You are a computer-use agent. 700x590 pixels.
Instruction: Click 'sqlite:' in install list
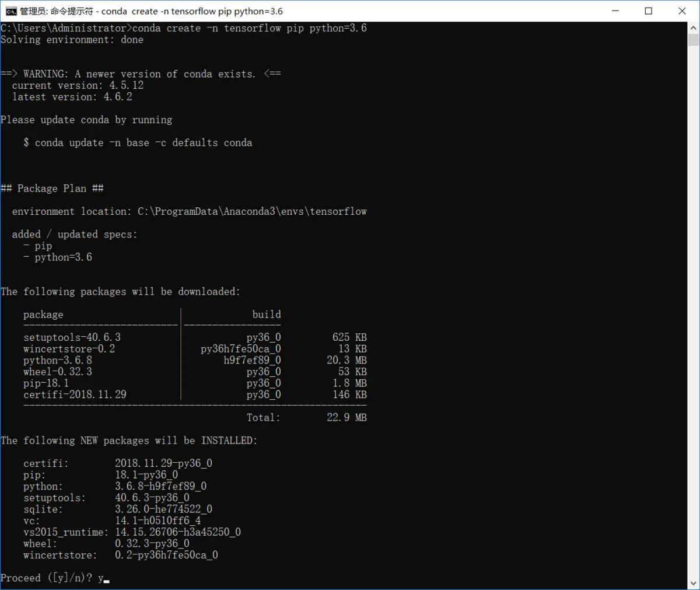pos(43,509)
